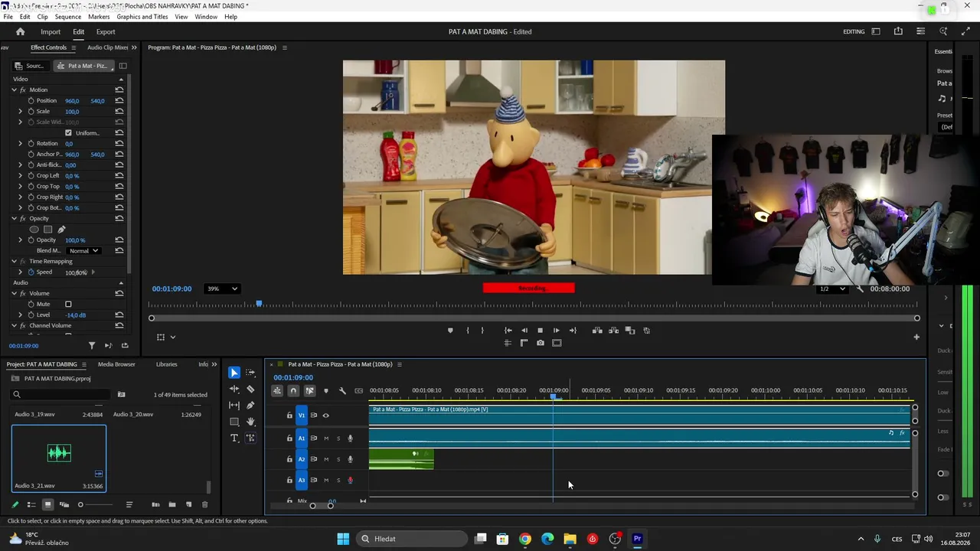
Task: Expand the Crop Left property
Action: coord(21,176)
